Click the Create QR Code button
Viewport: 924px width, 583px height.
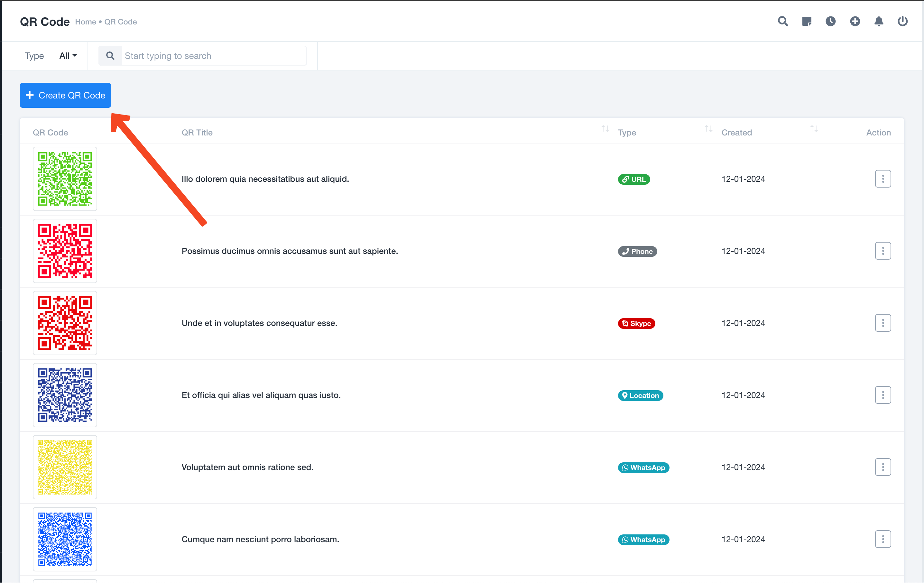coord(66,95)
